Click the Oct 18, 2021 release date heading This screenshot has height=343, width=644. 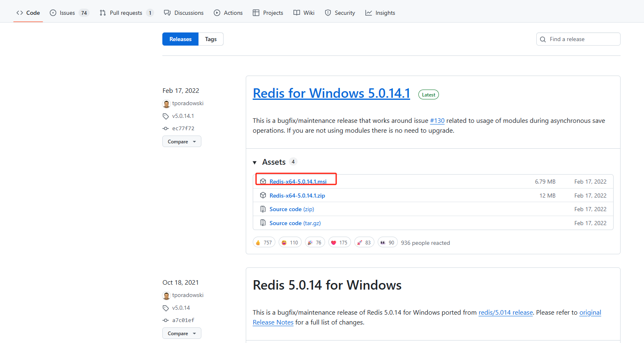pyautogui.click(x=180, y=282)
